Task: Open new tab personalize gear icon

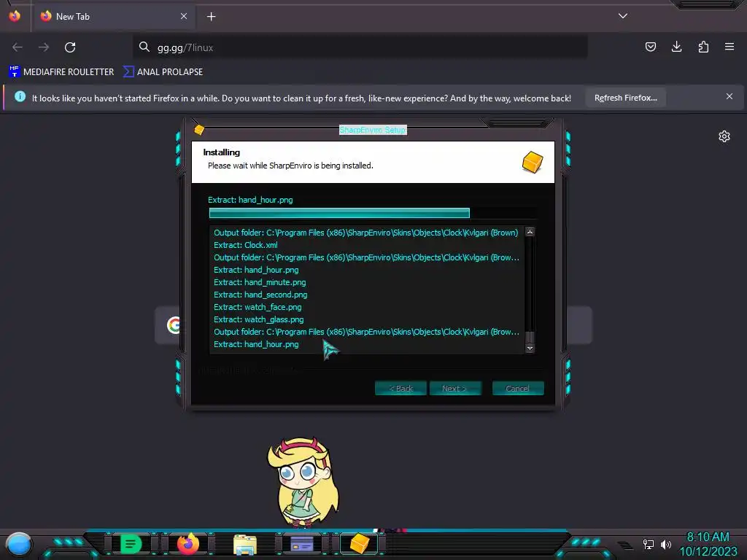Action: [724, 136]
